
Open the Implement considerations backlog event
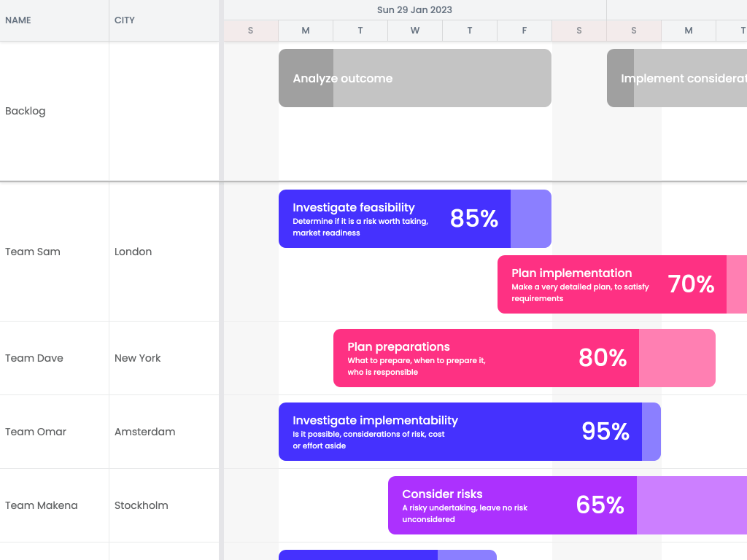click(677, 78)
